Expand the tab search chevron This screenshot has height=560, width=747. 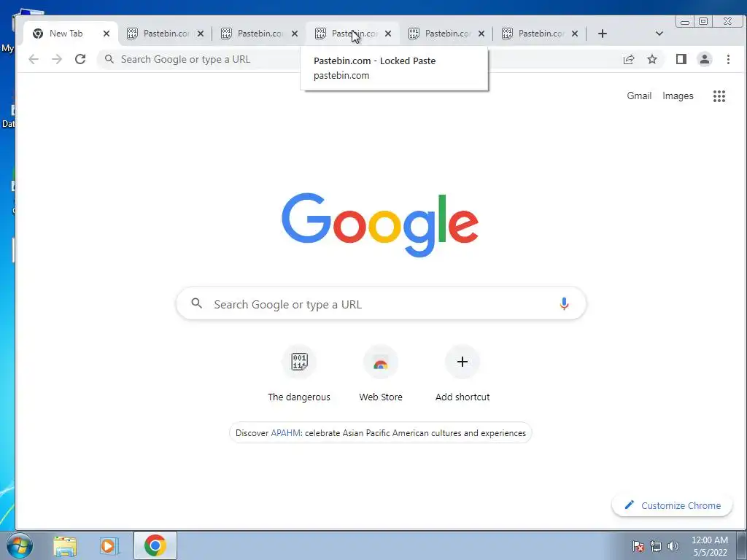tap(659, 34)
